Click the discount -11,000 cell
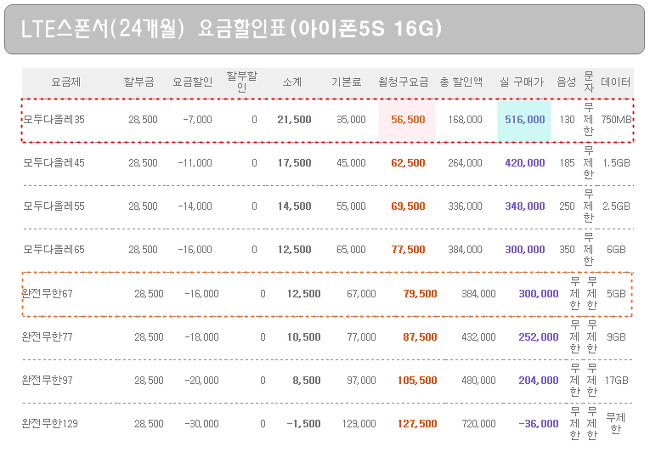This screenshot has height=452, width=650. click(195, 163)
